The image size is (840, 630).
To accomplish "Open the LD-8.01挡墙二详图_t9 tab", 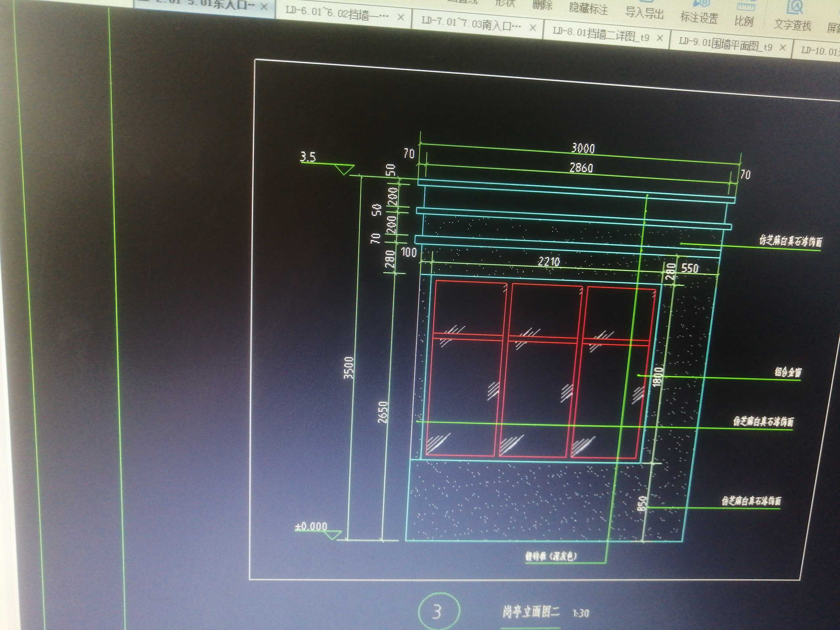I will pyautogui.click(x=606, y=34).
